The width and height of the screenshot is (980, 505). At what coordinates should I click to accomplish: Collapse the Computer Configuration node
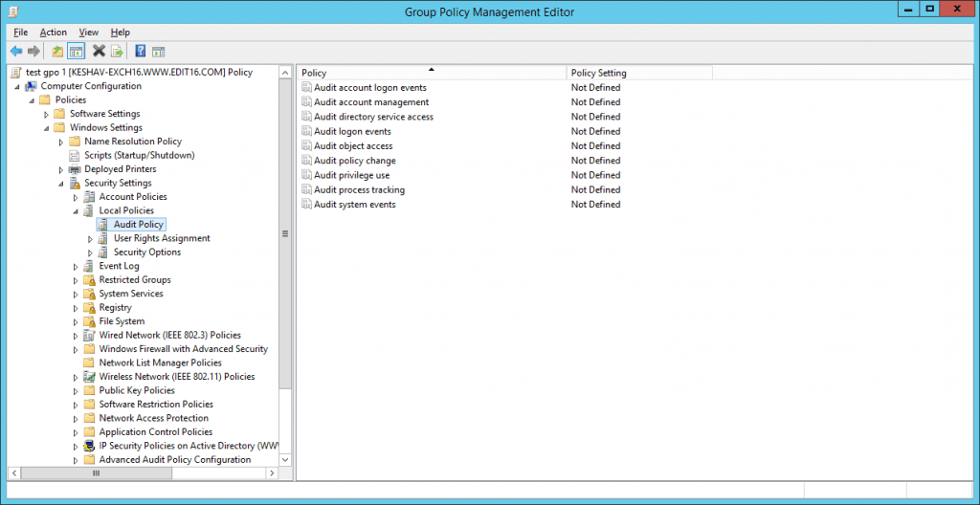coord(17,86)
